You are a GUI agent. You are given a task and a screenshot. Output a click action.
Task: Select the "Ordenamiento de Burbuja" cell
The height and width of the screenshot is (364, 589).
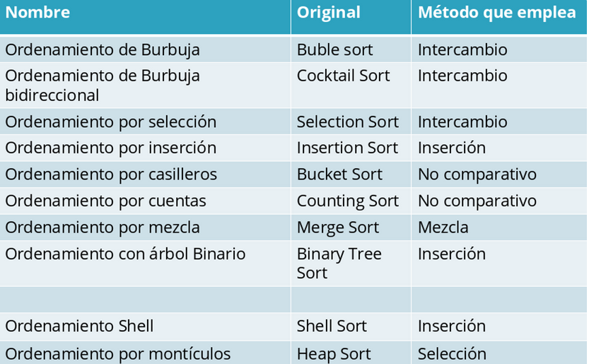(x=103, y=50)
